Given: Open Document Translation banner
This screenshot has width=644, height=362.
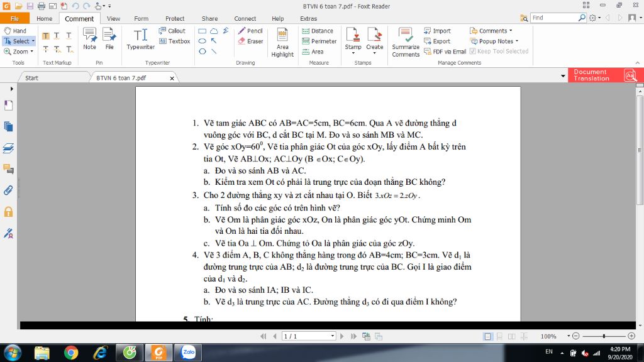Looking at the screenshot, I should tap(606, 75).
